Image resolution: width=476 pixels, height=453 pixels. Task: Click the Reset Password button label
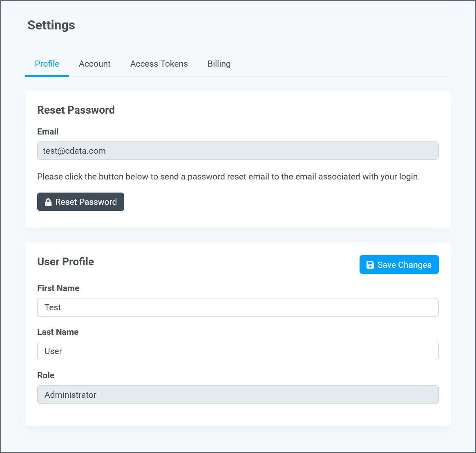coord(86,202)
